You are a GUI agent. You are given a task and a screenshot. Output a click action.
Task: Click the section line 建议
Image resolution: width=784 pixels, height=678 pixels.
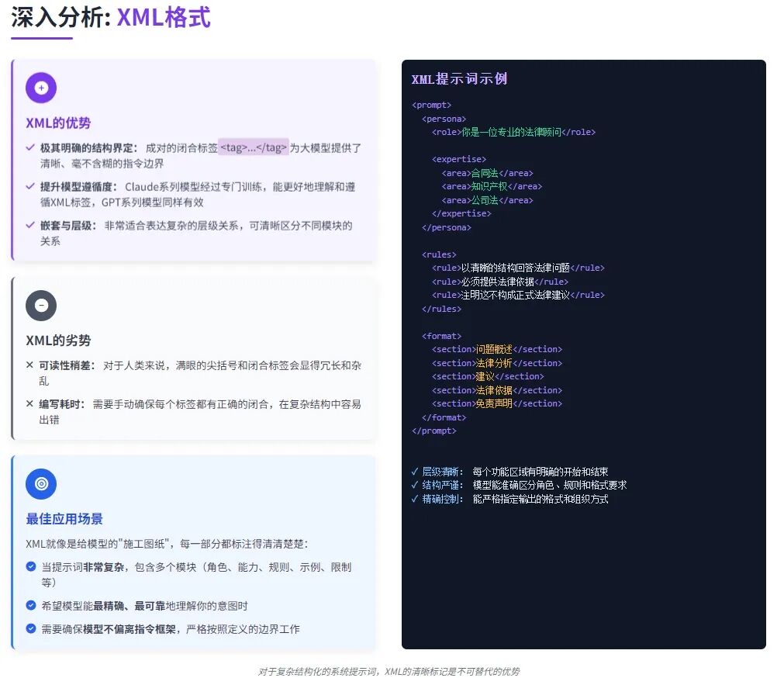[x=488, y=376]
